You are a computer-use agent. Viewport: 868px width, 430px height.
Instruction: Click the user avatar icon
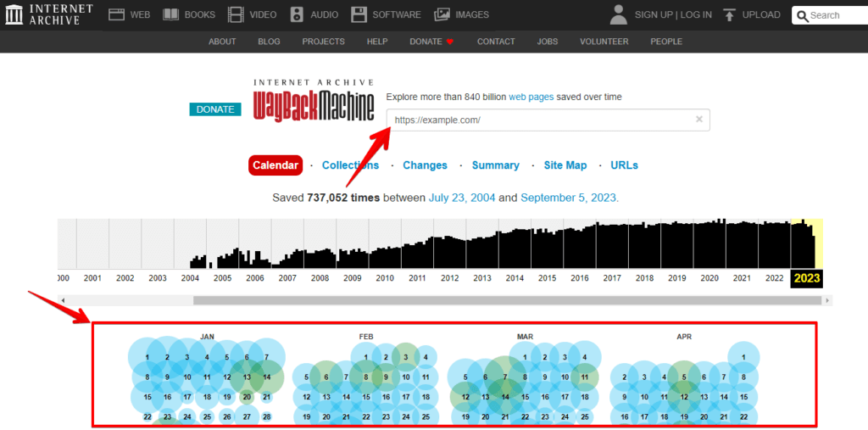point(618,15)
